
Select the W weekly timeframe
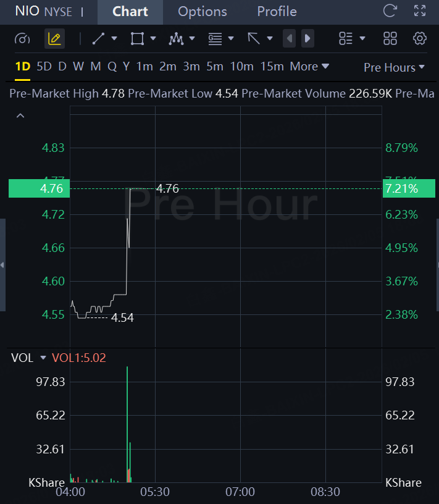point(78,67)
